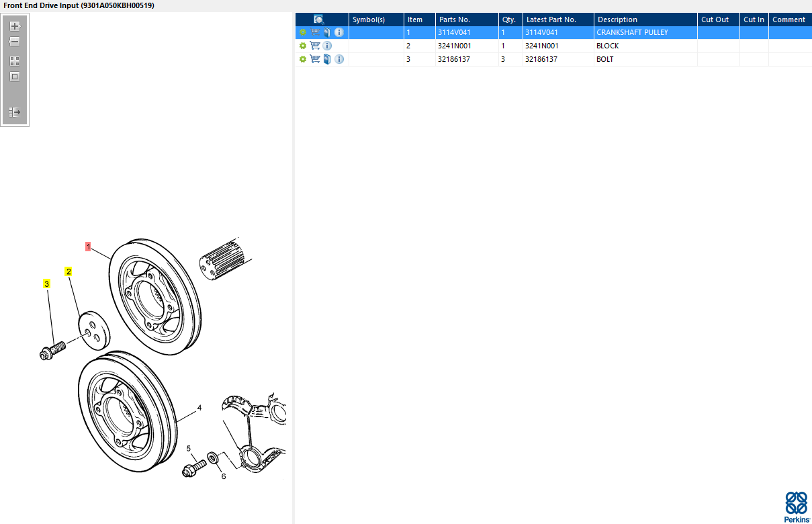812x524 pixels.
Task: Click part number 3114V041 in Parts No. column
Action: [x=454, y=32]
